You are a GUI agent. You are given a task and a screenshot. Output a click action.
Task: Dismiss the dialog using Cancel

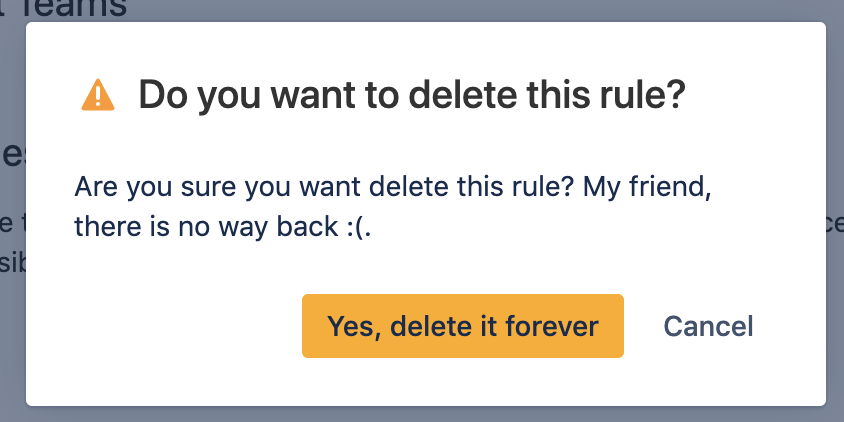coord(708,326)
